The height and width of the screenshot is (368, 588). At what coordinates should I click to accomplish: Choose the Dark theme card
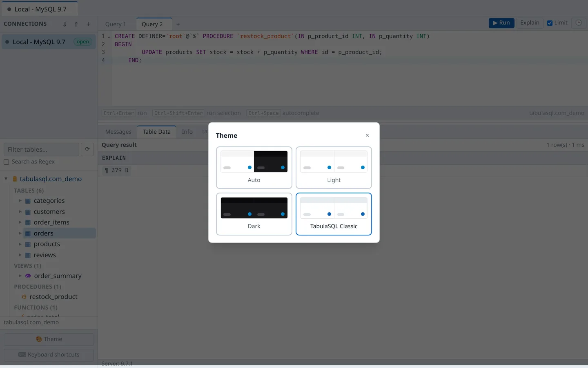point(254,214)
